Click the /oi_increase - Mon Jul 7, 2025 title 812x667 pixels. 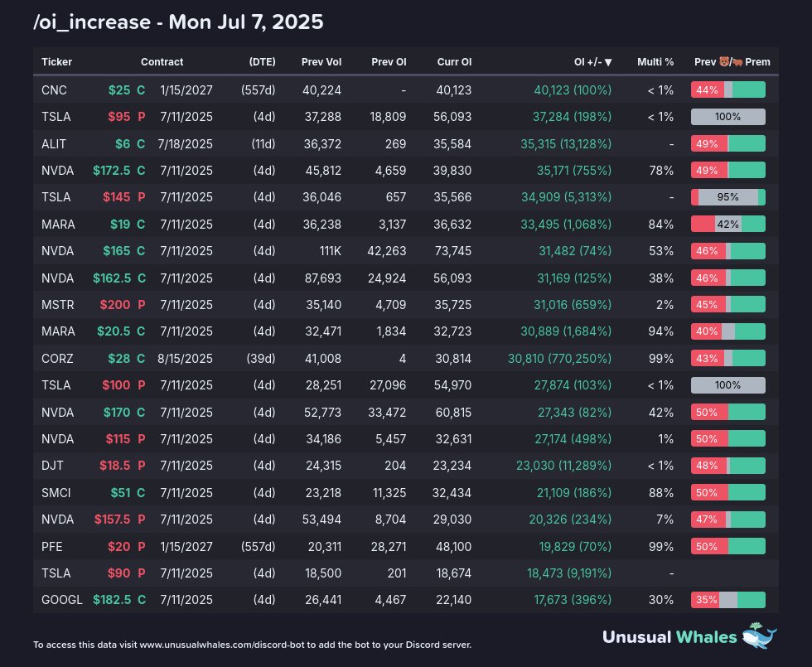click(178, 22)
